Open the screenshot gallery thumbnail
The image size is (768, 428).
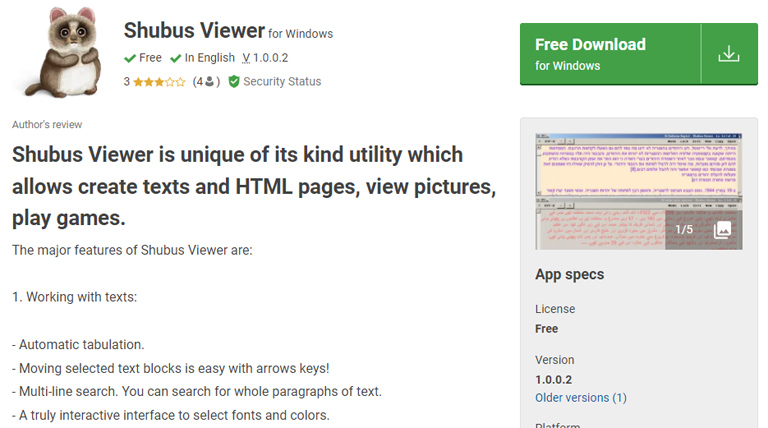pos(638,191)
